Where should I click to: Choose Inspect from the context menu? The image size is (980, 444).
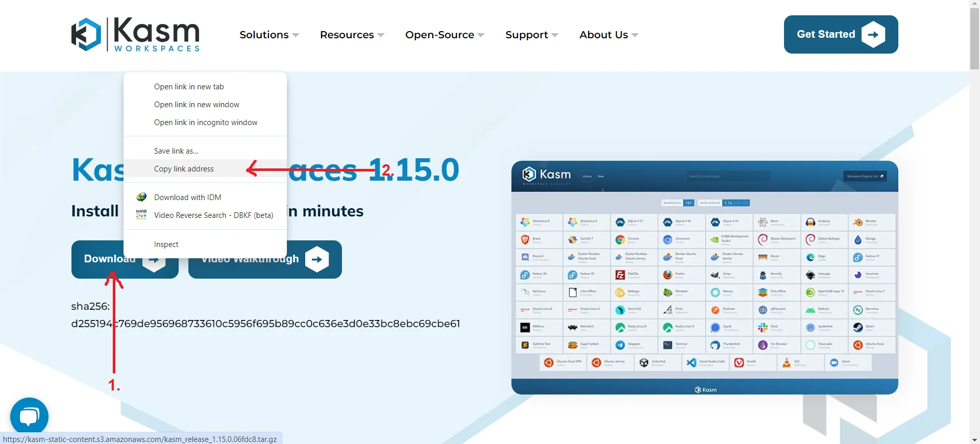[x=205, y=244]
